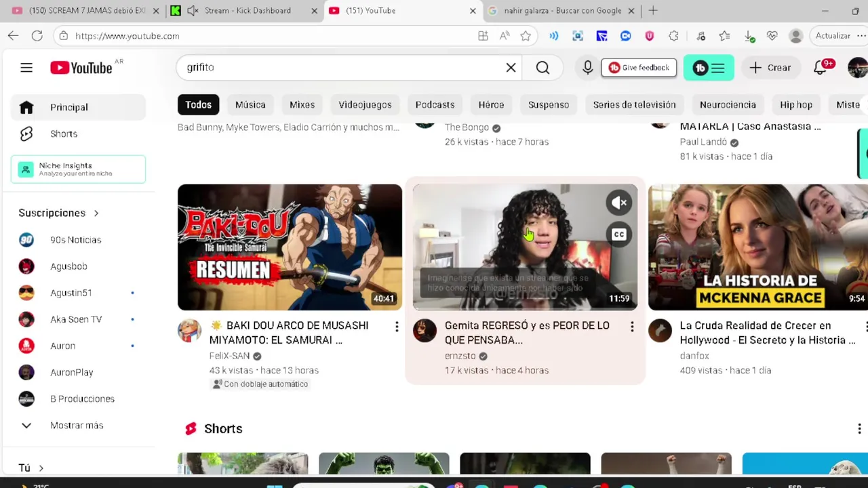Select the Suspenso filter chip

point(549,104)
